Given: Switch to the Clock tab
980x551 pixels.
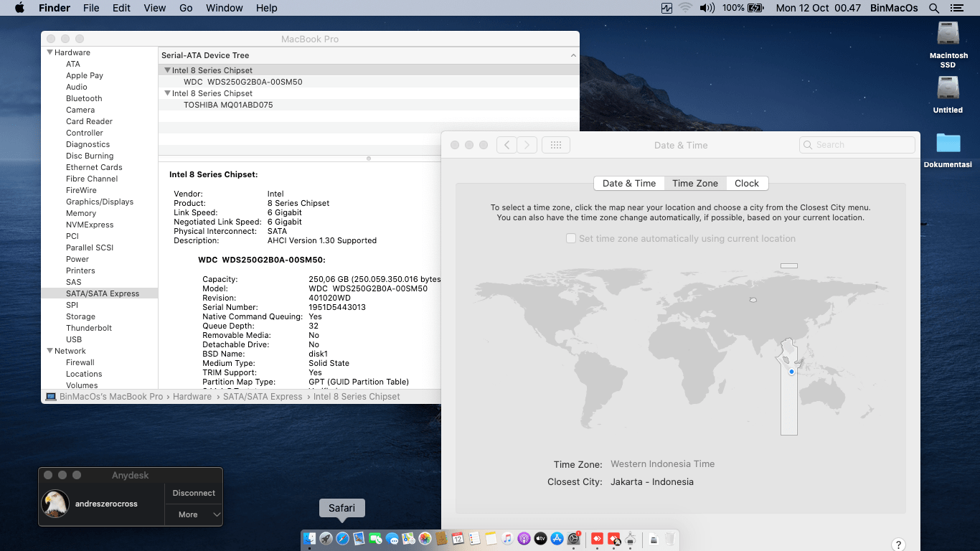Looking at the screenshot, I should 747,183.
